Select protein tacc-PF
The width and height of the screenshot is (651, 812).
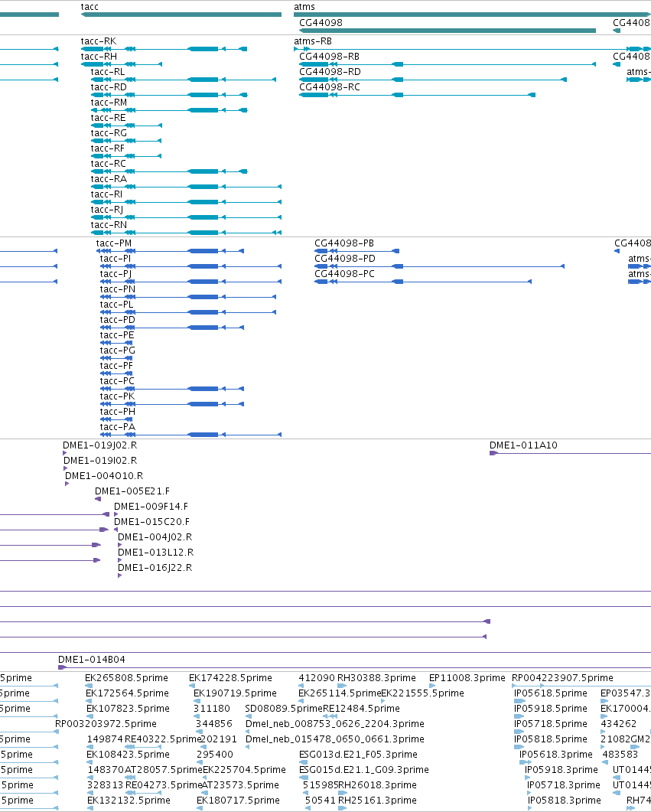[116, 366]
